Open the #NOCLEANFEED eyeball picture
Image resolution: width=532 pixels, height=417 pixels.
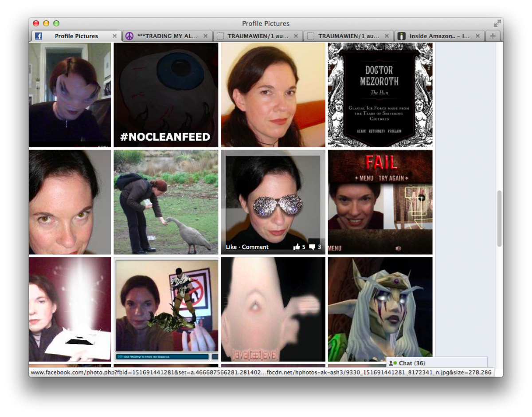(166, 94)
